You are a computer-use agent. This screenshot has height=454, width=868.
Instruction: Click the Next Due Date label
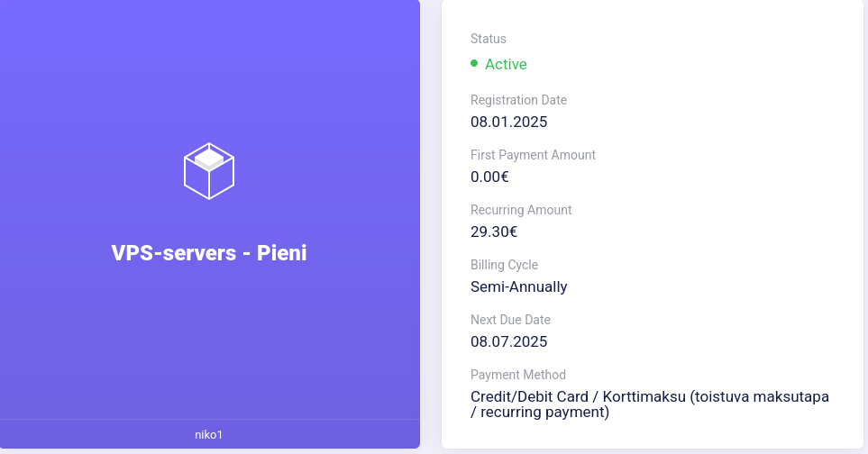tap(510, 320)
